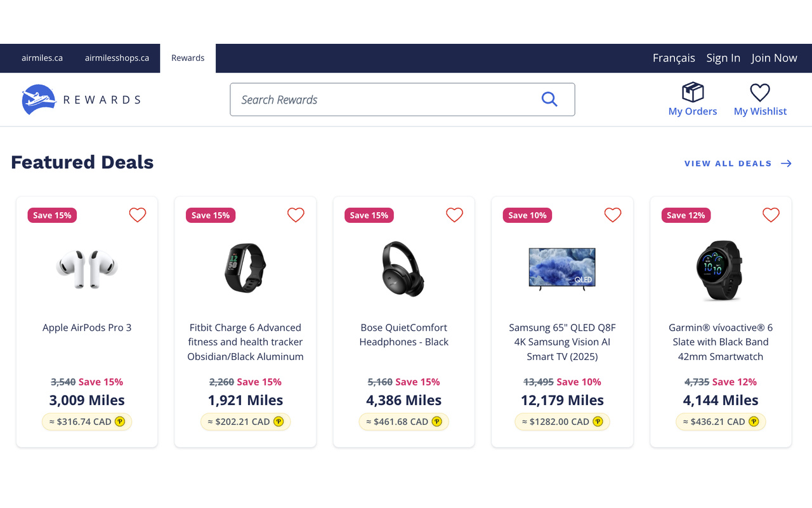Open the Fitbit Charge 6 product image

246,268
